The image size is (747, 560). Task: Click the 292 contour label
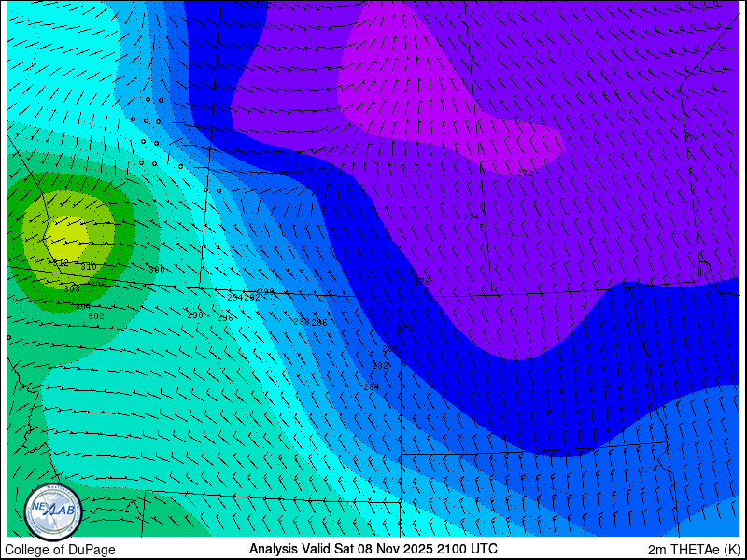tap(252, 298)
